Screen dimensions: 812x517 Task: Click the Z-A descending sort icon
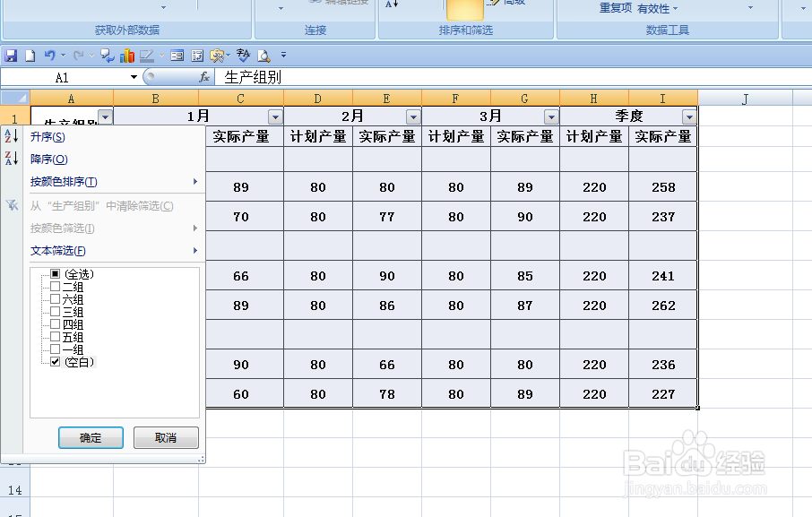click(12, 158)
